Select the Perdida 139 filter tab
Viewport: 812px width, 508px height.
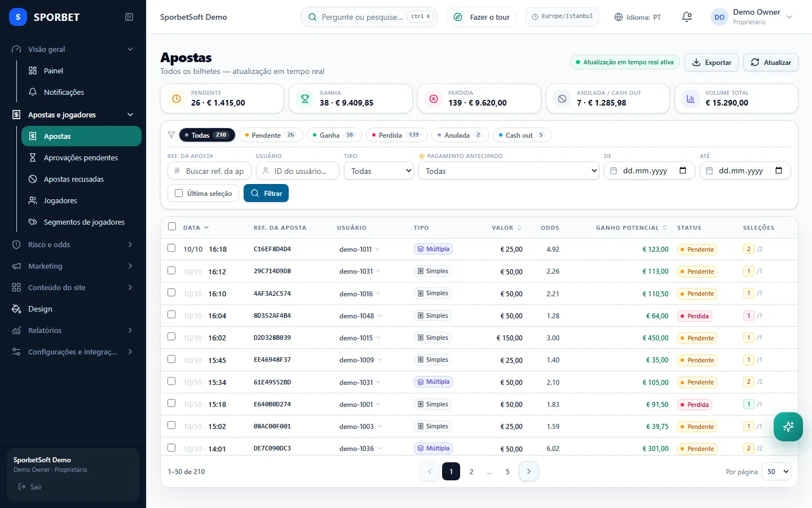click(x=396, y=135)
